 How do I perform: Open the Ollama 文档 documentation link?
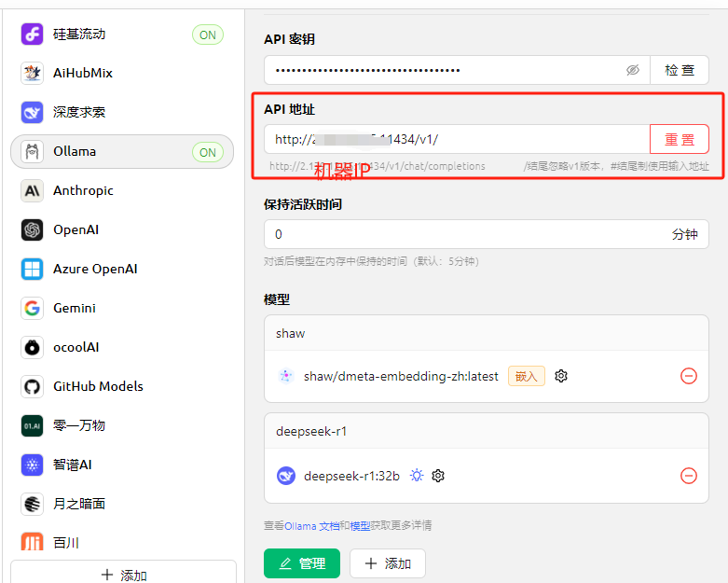[x=311, y=526]
